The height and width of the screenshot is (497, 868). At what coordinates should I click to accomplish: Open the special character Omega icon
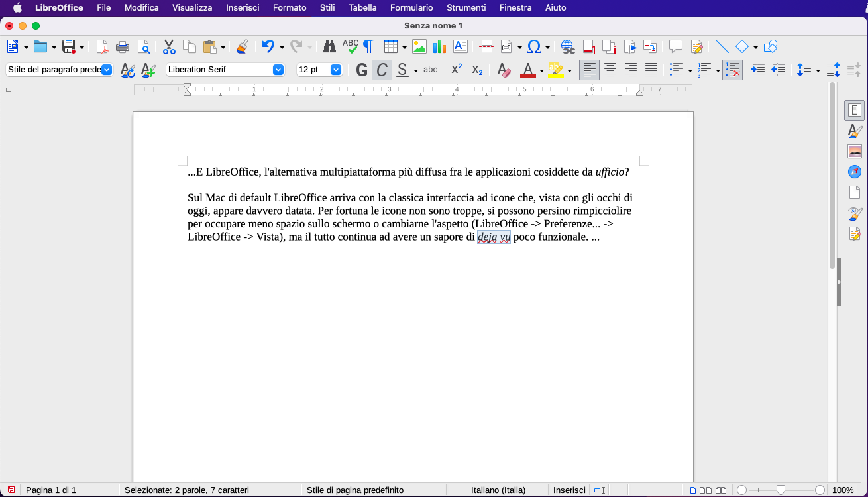534,46
